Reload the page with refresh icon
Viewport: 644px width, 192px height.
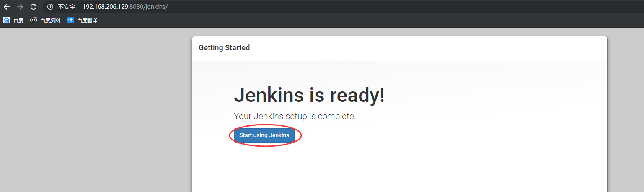[x=34, y=7]
